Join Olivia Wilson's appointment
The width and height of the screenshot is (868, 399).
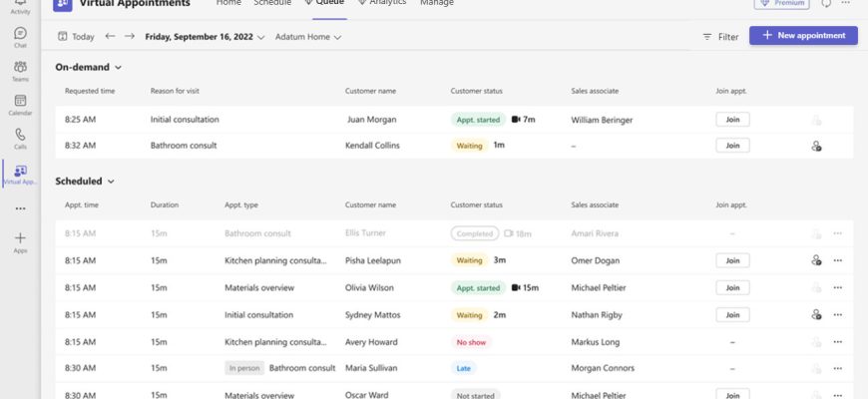click(732, 287)
